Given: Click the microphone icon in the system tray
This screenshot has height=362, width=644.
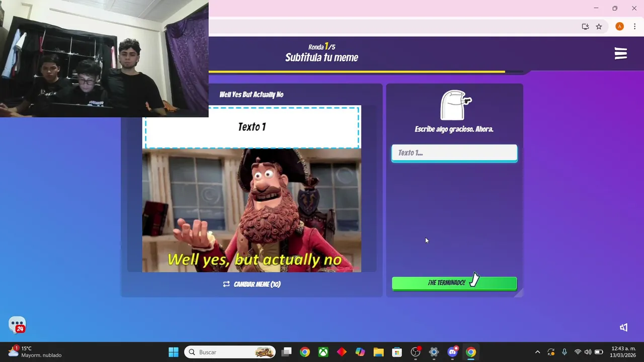Looking at the screenshot, I should point(565,352).
